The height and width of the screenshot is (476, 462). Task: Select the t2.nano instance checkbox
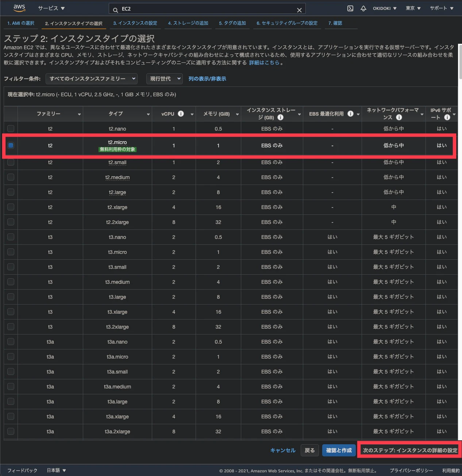[11, 128]
